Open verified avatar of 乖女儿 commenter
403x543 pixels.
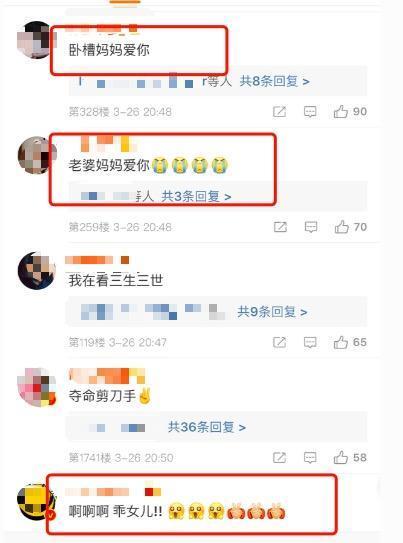coord(36,502)
